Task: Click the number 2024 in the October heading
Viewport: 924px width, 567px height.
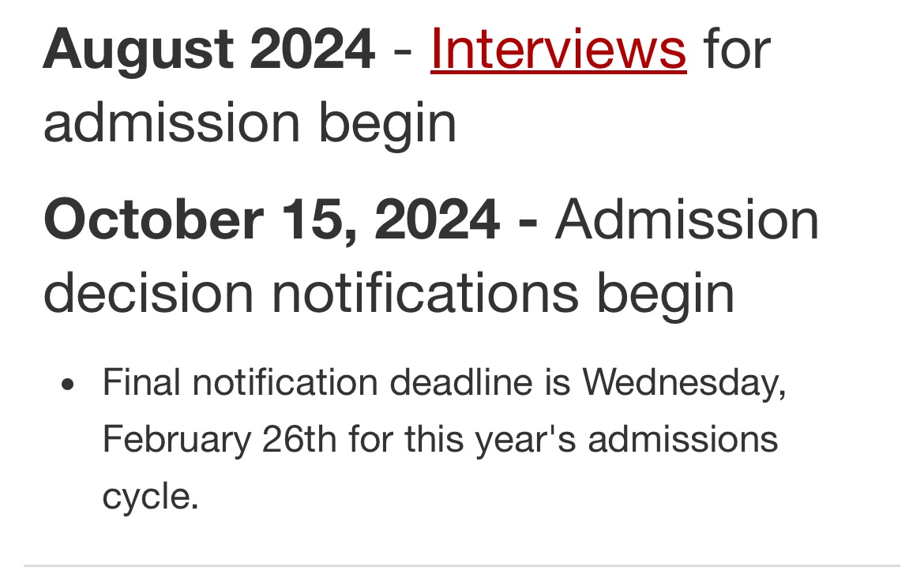Action: point(438,220)
